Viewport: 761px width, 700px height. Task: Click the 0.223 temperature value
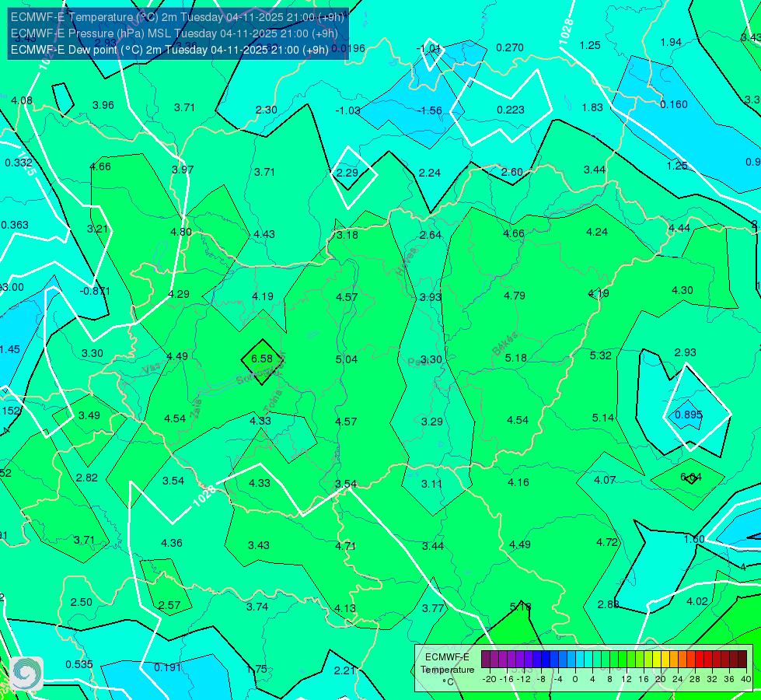pyautogui.click(x=511, y=110)
